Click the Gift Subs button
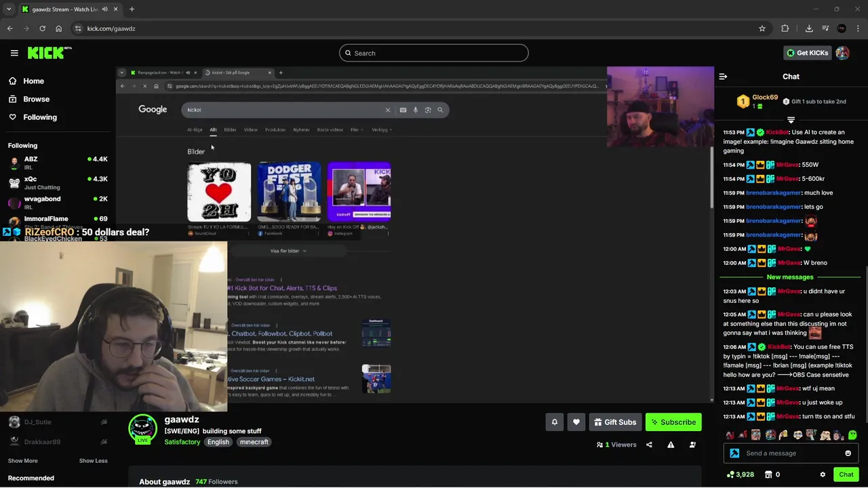Screen dimensions: 868x488 click(615, 422)
